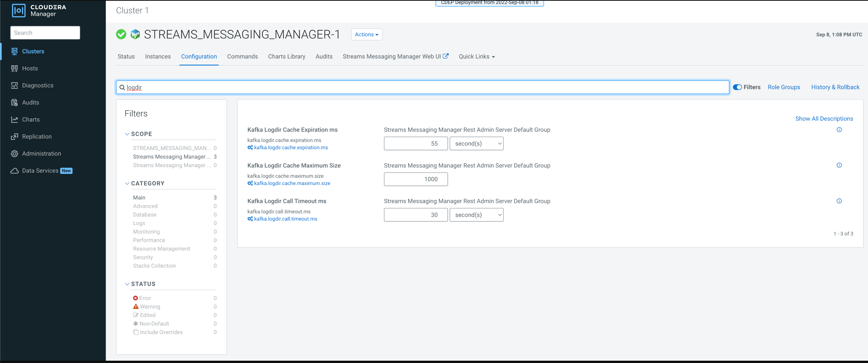Screen dimensions: 868x363
Task: Click the Data Services cloud icon
Action: coord(14,171)
